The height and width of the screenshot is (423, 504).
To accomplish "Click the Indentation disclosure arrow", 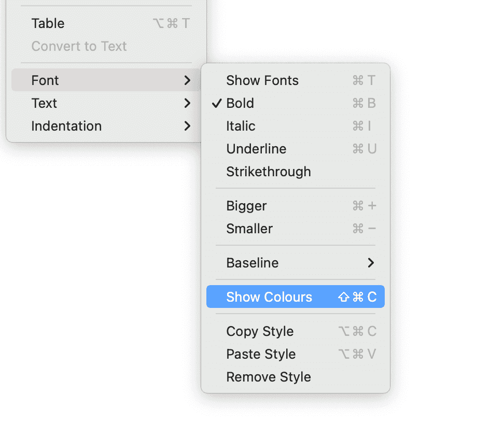I will click(x=188, y=126).
